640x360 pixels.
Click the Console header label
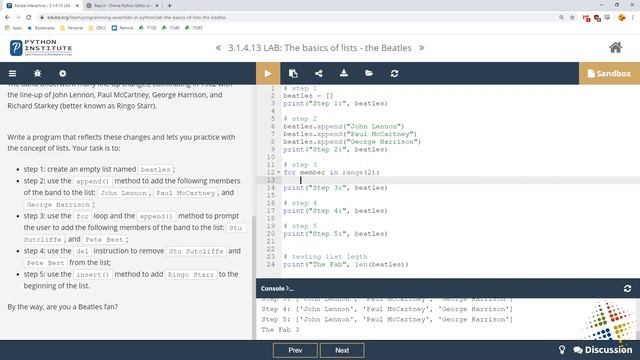[277, 289]
